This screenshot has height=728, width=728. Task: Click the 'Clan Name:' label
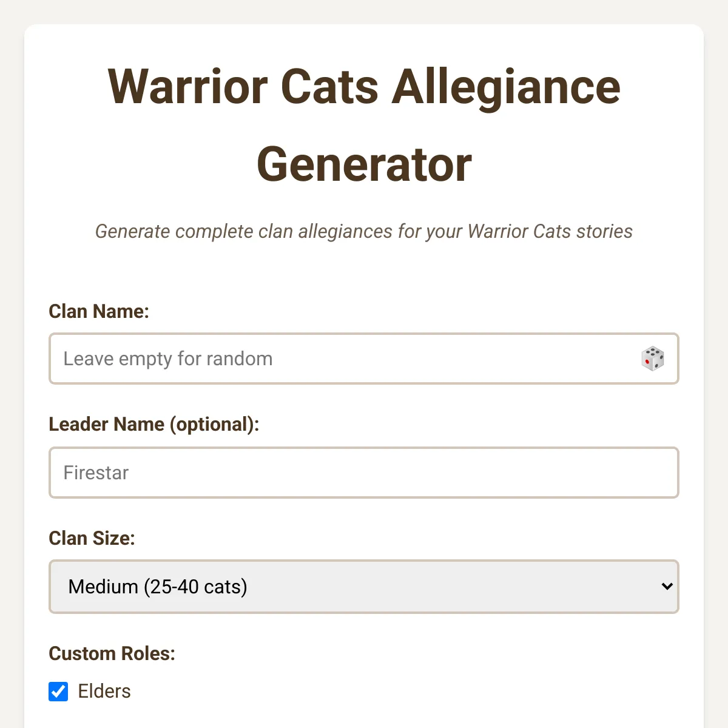(99, 311)
